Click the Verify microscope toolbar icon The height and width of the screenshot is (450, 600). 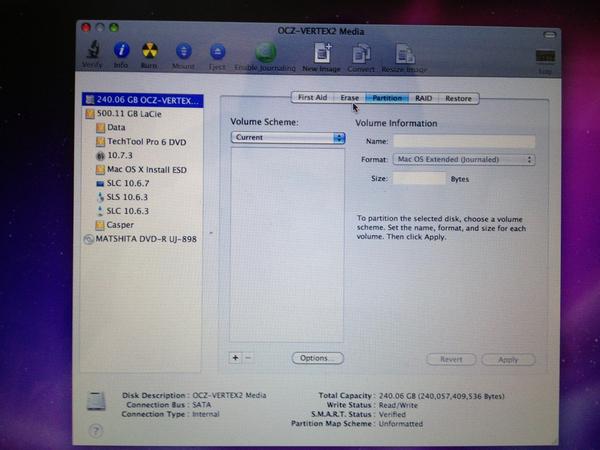pos(93,51)
